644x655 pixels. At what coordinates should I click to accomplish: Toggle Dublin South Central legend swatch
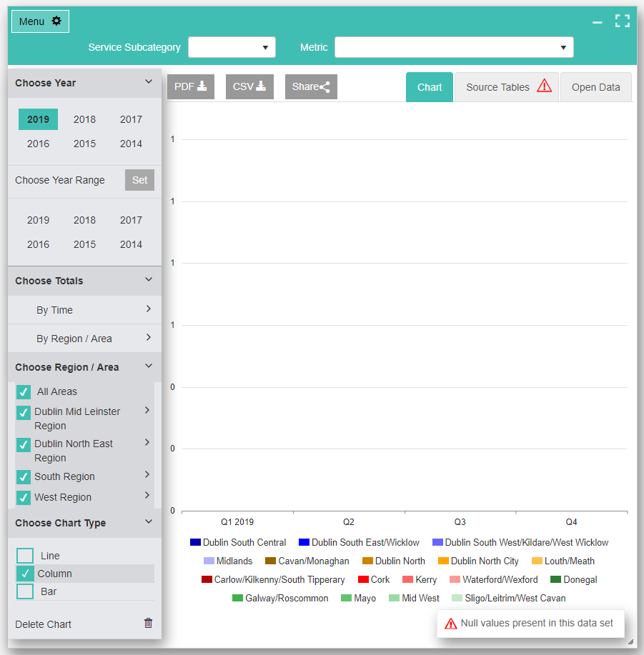195,542
